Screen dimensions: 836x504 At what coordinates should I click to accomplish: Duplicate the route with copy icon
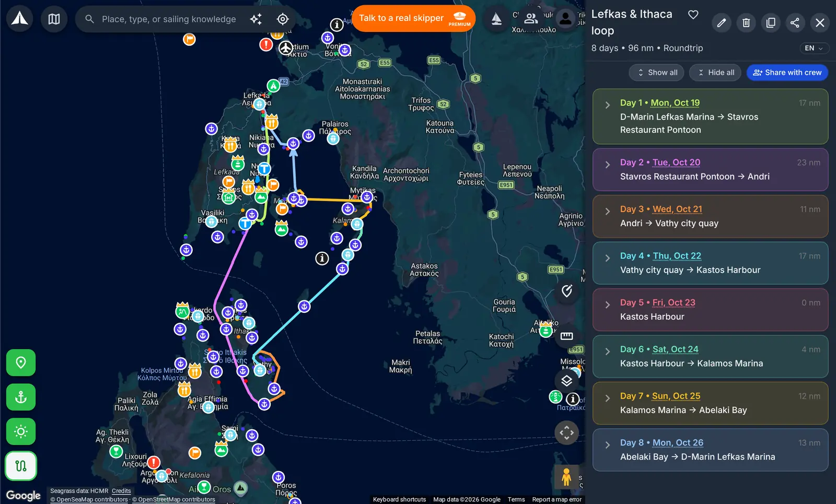pyautogui.click(x=771, y=22)
